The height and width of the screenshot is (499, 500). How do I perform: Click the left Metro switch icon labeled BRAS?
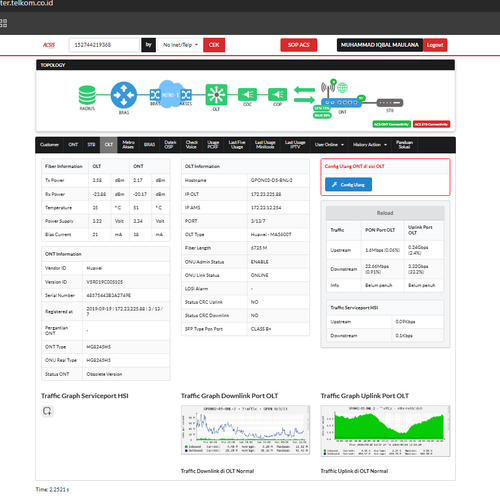tap(155, 95)
